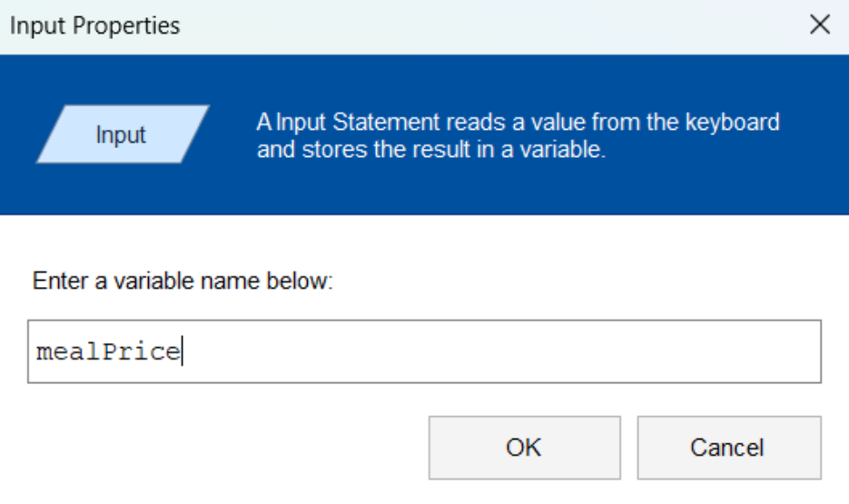
Task: Click the Input Properties title text
Action: [x=94, y=26]
